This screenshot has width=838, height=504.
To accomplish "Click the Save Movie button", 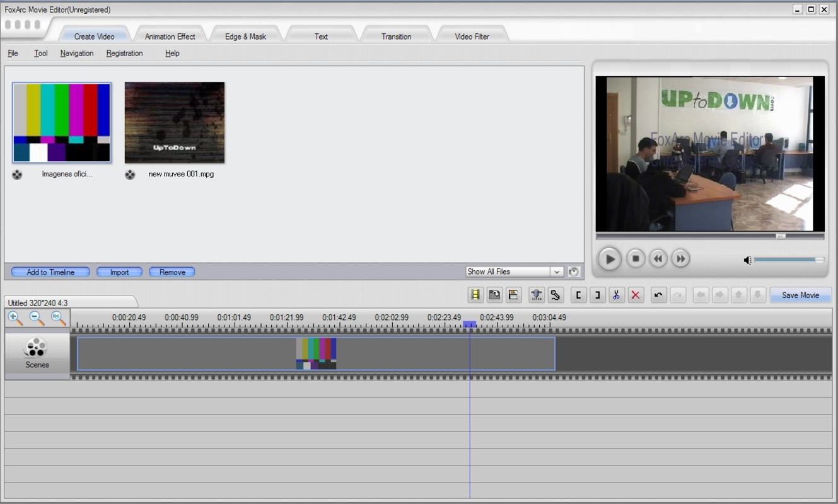I will click(x=801, y=295).
